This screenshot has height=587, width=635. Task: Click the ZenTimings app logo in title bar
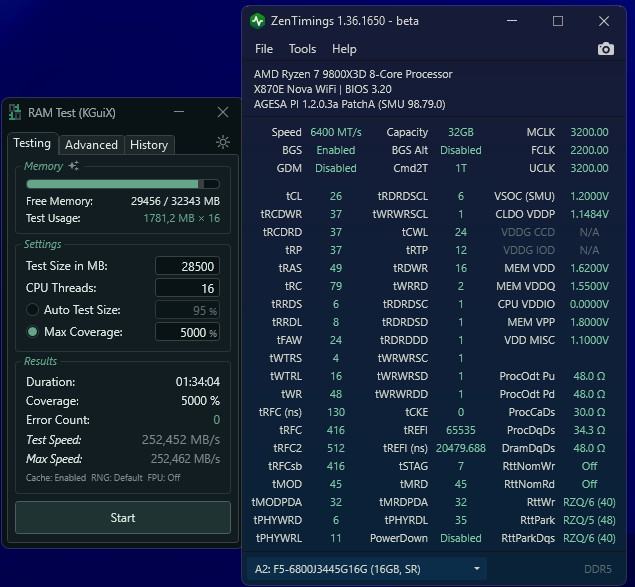258,21
